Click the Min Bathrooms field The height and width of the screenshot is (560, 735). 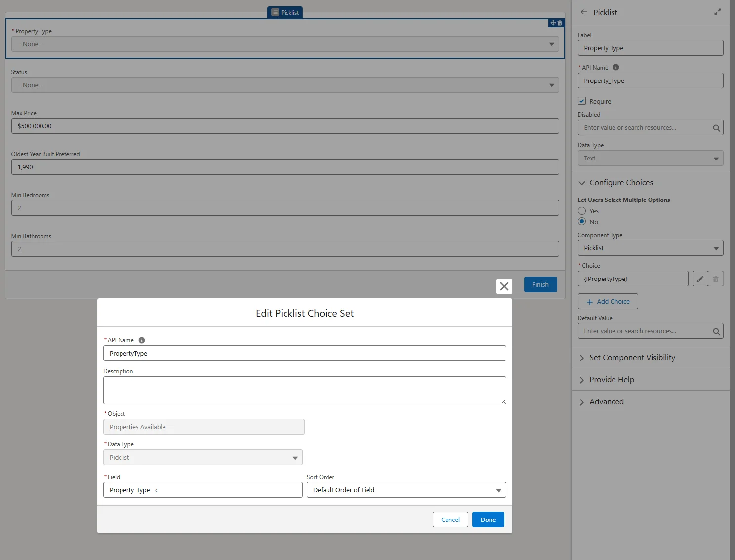pos(285,249)
